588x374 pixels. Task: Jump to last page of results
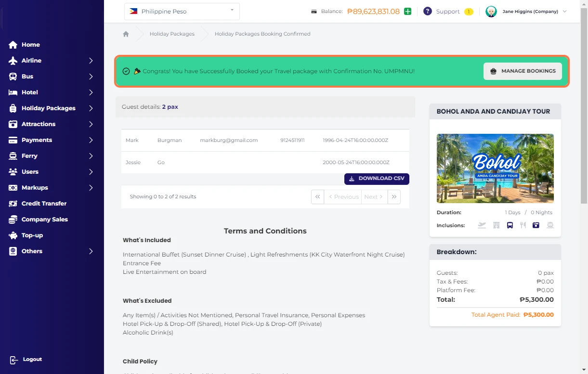point(394,197)
